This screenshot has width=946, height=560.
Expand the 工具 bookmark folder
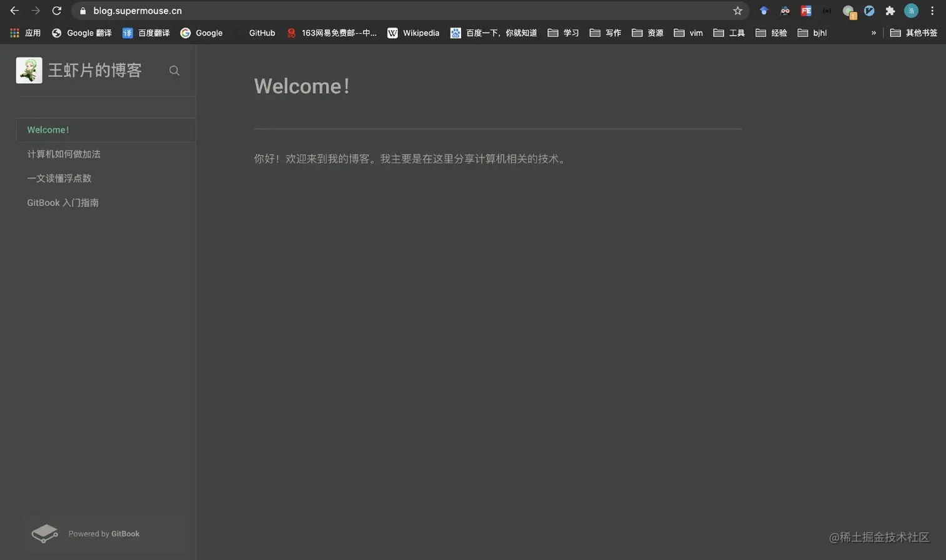[x=729, y=33]
